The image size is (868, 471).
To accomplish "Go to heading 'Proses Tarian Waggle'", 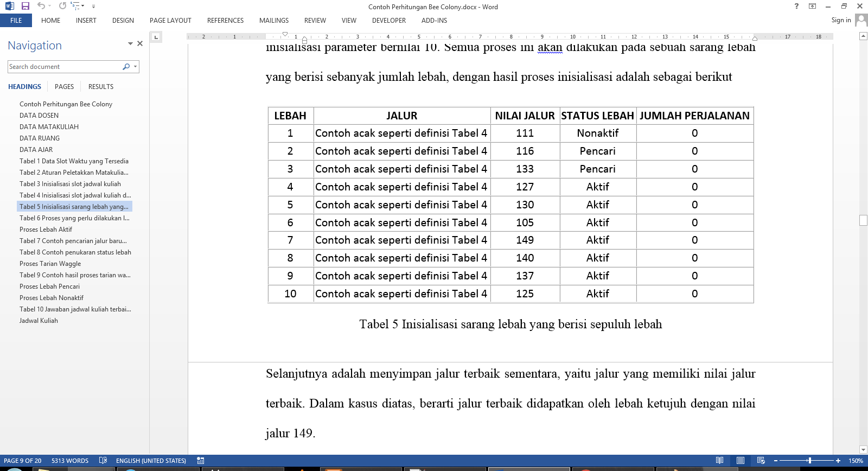I will tap(50, 264).
